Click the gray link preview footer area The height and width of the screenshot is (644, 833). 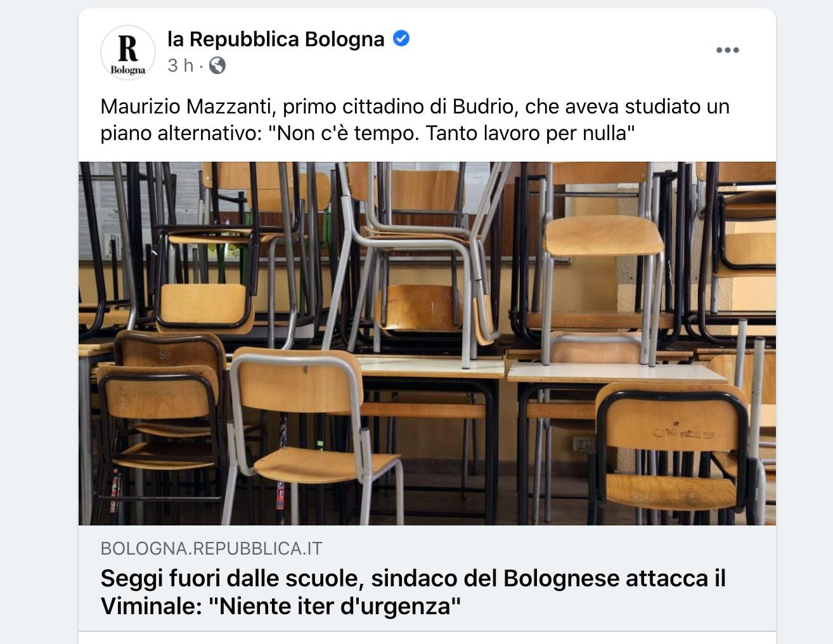pyautogui.click(x=427, y=578)
